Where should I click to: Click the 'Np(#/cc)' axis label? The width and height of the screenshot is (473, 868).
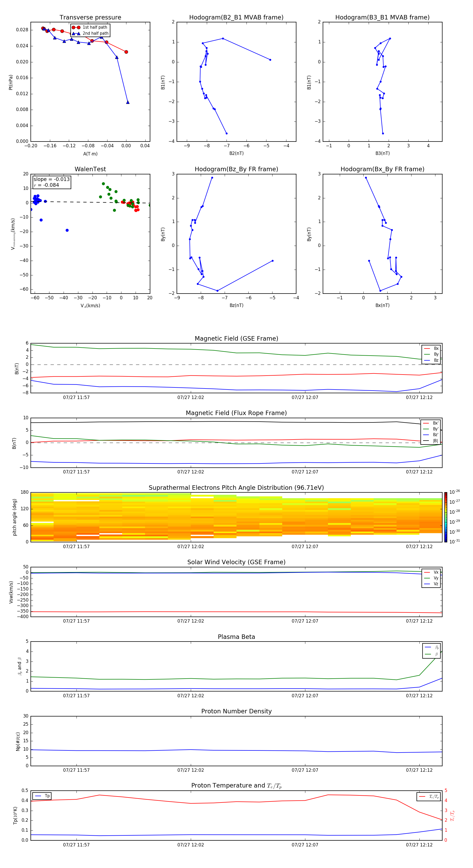pyautogui.click(x=18, y=741)
